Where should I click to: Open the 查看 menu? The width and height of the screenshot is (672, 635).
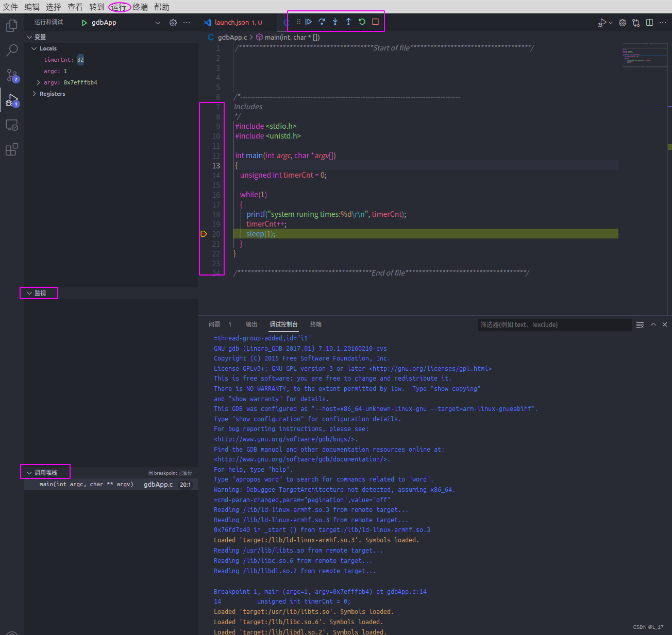[x=75, y=7]
